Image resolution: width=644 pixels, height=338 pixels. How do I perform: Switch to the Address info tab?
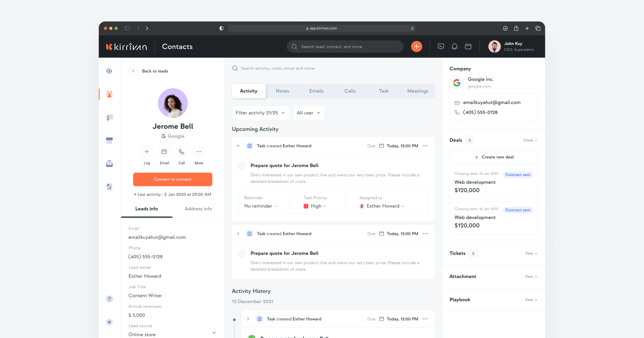(198, 209)
